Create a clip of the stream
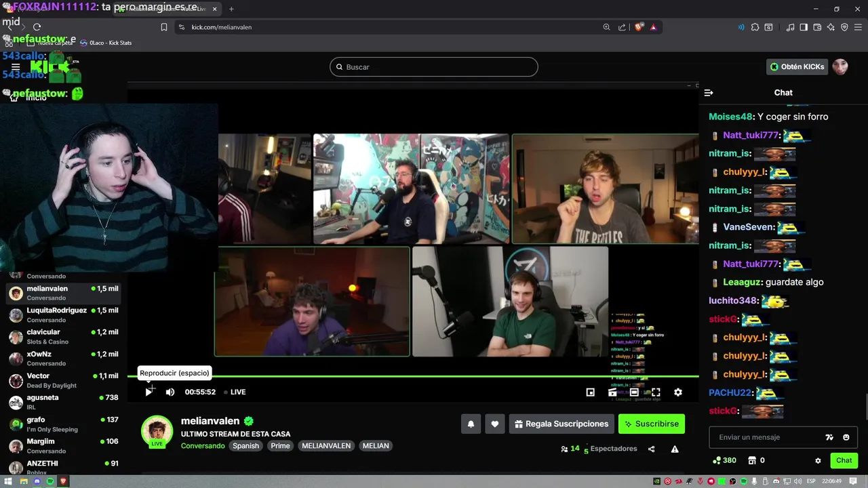The height and width of the screenshot is (488, 868). click(612, 392)
